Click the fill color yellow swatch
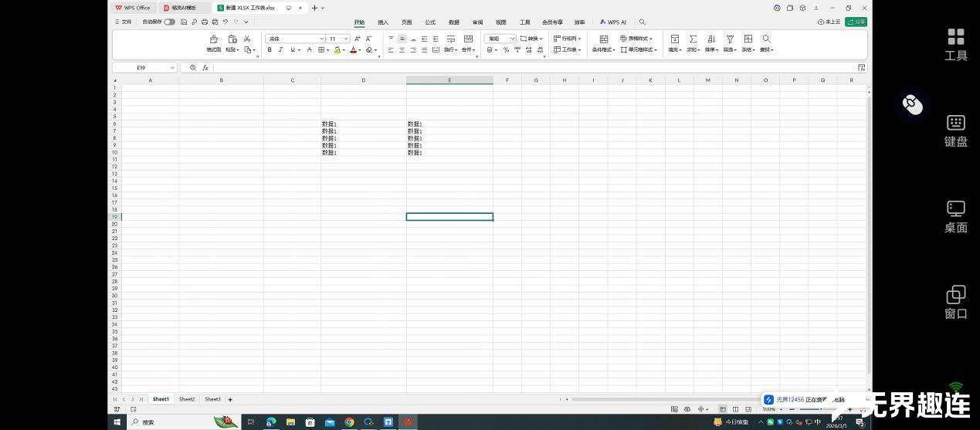This screenshot has height=430, width=980. point(338,50)
